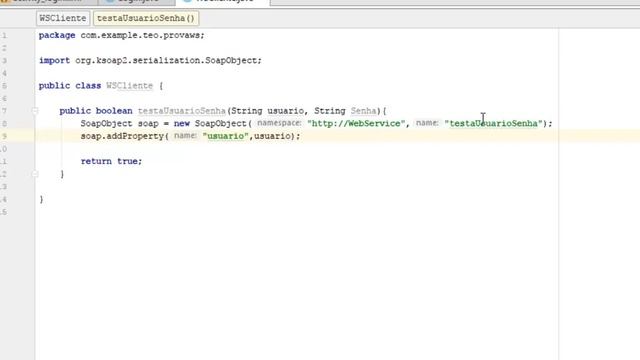Click the testaUsuarioSenha method name in signature
This screenshot has height=360, width=640.
click(x=181, y=111)
